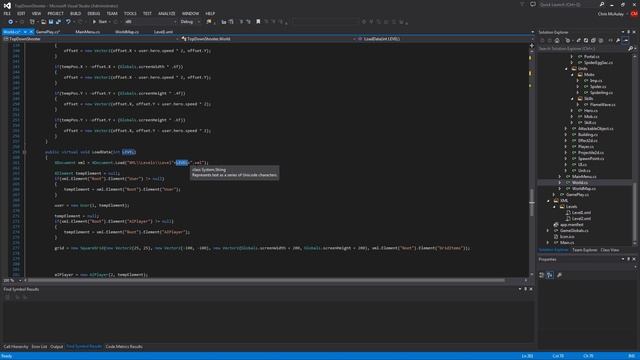Open the editor zoom percentage dropdown
This screenshot has height=360, width=640.
click(x=20, y=280)
